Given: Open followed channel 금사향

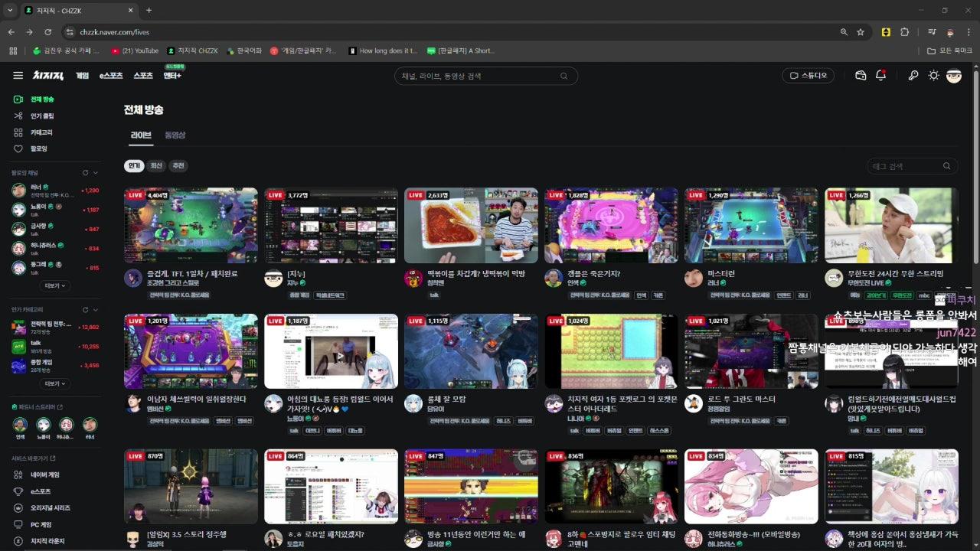Looking at the screenshot, I should point(55,229).
